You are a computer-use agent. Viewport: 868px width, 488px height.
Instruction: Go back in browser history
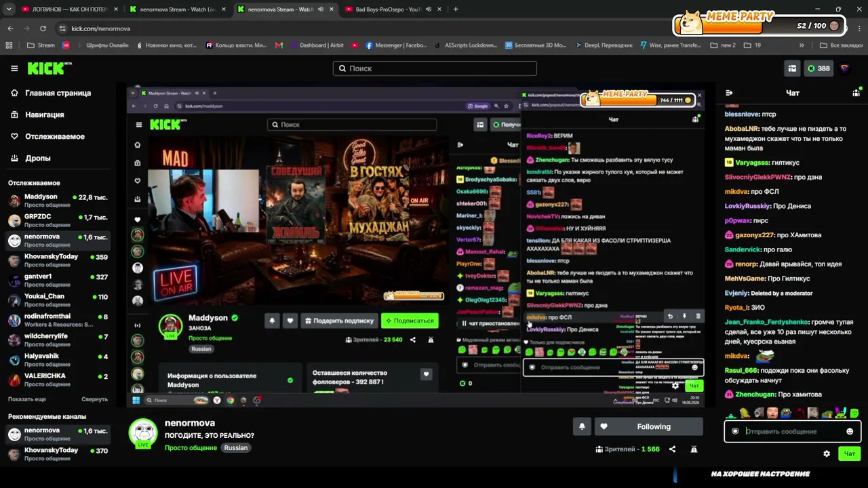click(10, 28)
